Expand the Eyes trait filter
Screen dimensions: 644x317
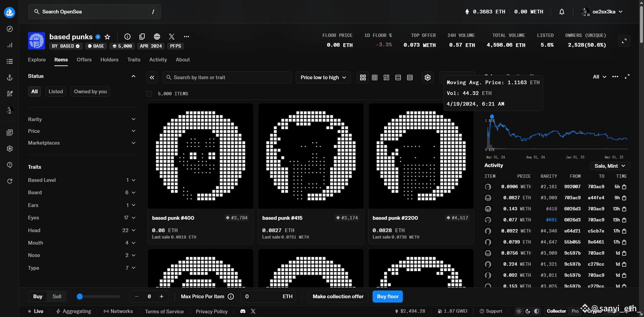(82, 218)
